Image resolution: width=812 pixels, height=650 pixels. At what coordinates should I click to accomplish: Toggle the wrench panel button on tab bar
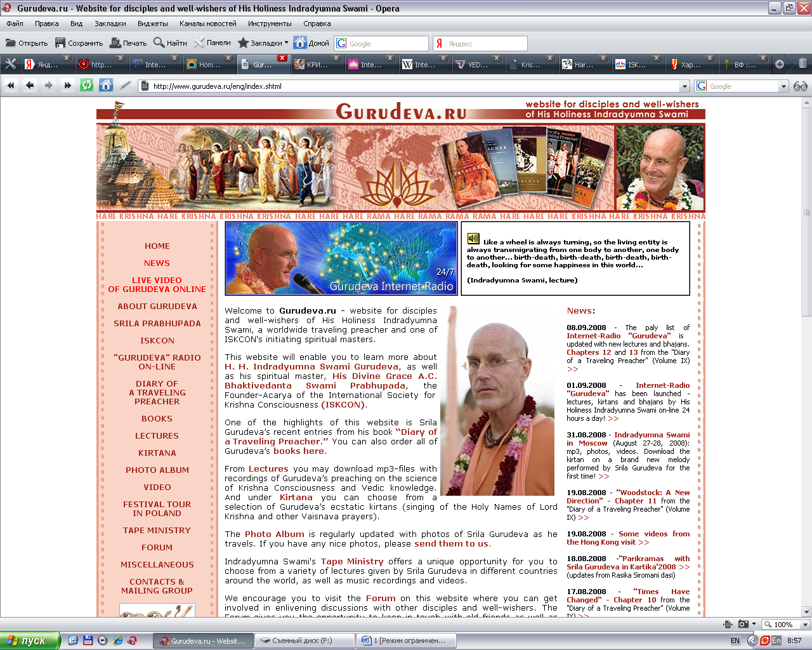[x=11, y=64]
